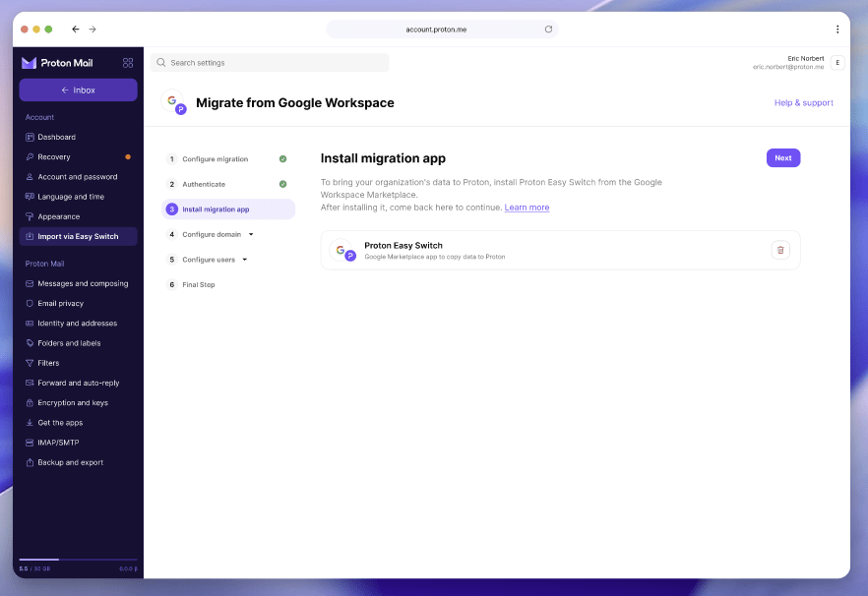Click the browser reload icon
Screen dimensions: 868x596
(x=548, y=30)
